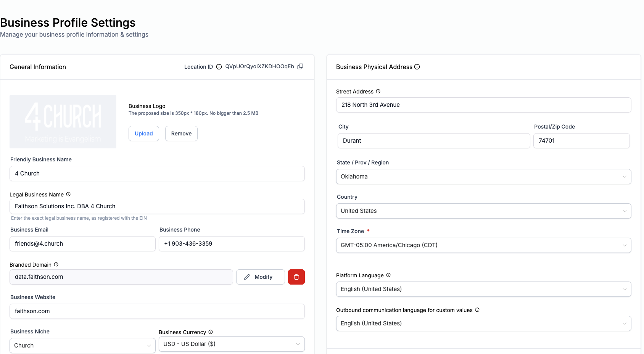The width and height of the screenshot is (644, 354).
Task: Click the Outbound communication language info icon
Action: (477, 310)
